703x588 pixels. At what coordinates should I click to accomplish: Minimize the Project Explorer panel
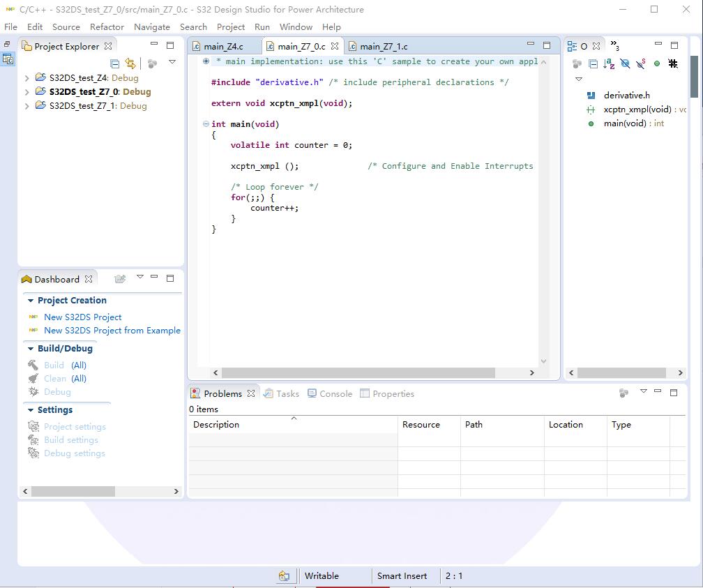[154, 44]
